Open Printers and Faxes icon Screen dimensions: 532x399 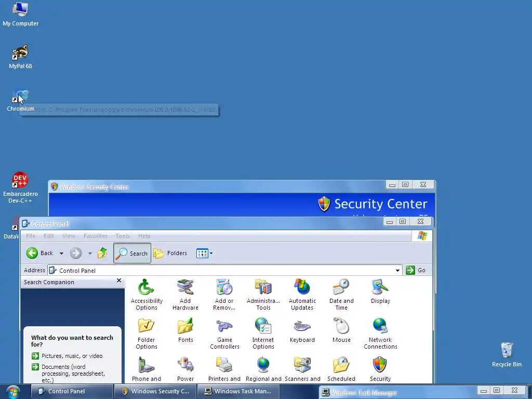click(x=224, y=369)
